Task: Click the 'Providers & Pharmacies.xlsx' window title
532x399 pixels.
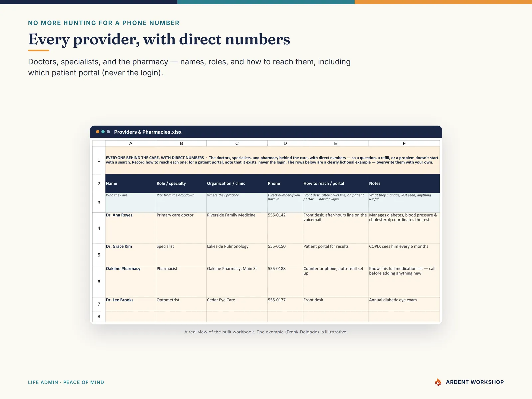Action: tap(148, 132)
